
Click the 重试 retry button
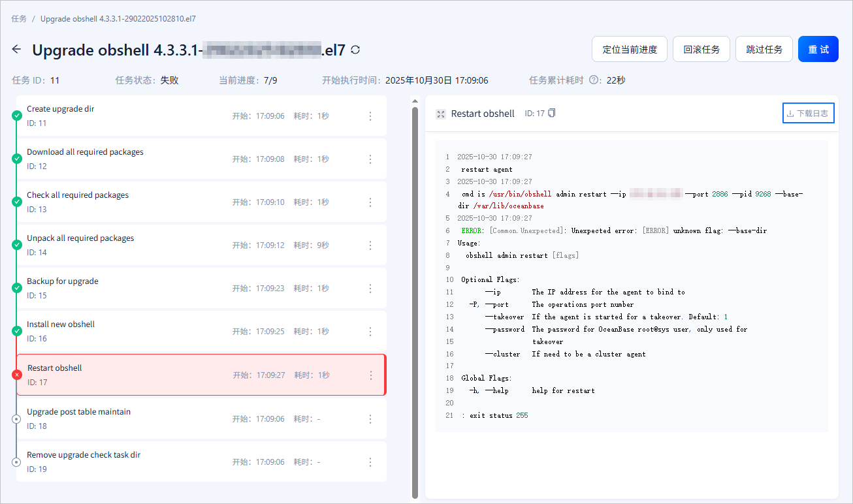click(x=818, y=49)
